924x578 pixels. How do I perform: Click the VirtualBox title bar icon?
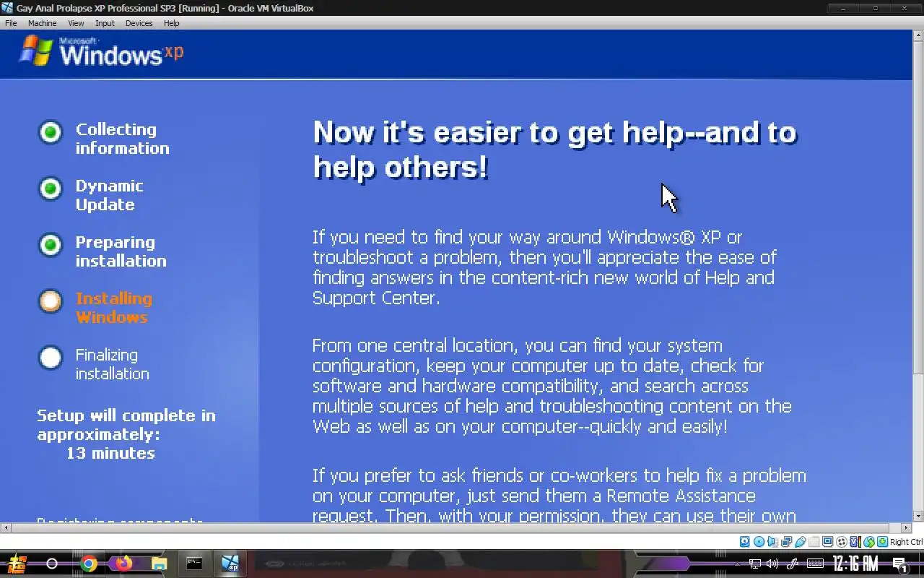tap(8, 8)
